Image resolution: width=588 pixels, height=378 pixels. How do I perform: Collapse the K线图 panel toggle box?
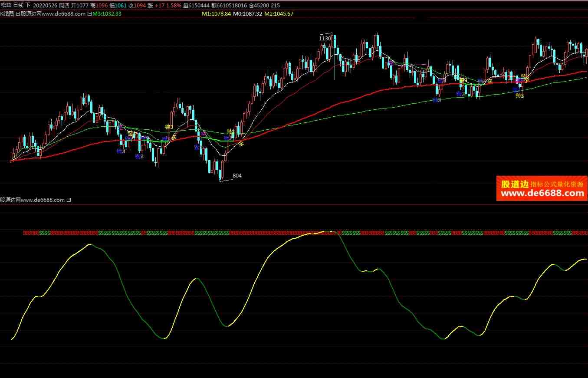pyautogui.click(x=17, y=14)
